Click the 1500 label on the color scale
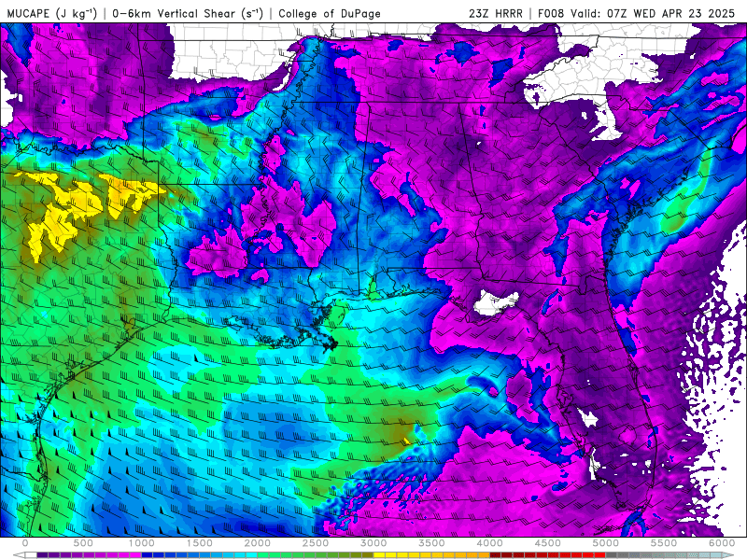The width and height of the screenshot is (747, 560). [x=200, y=543]
